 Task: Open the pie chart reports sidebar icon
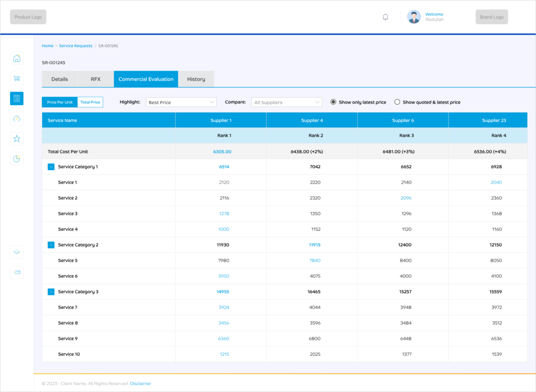point(17,159)
